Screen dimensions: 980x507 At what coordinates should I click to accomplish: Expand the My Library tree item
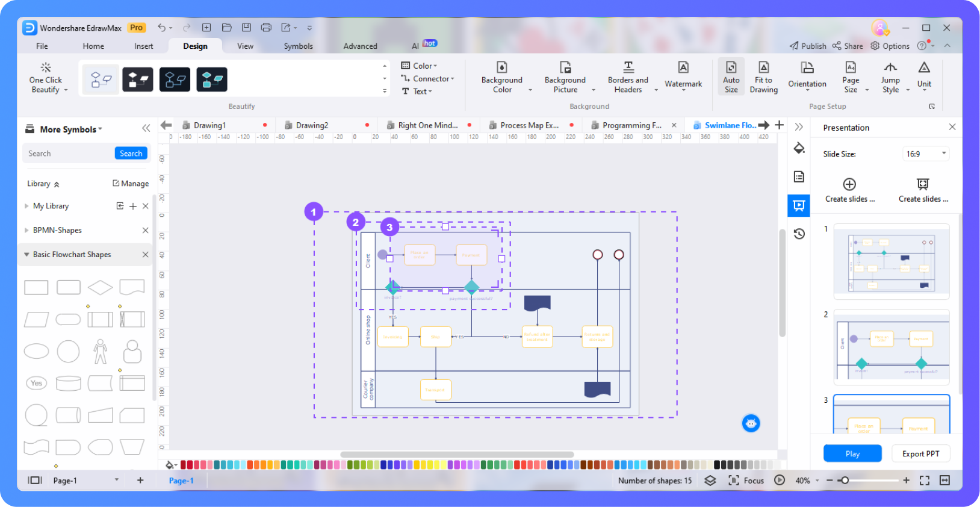tap(26, 206)
